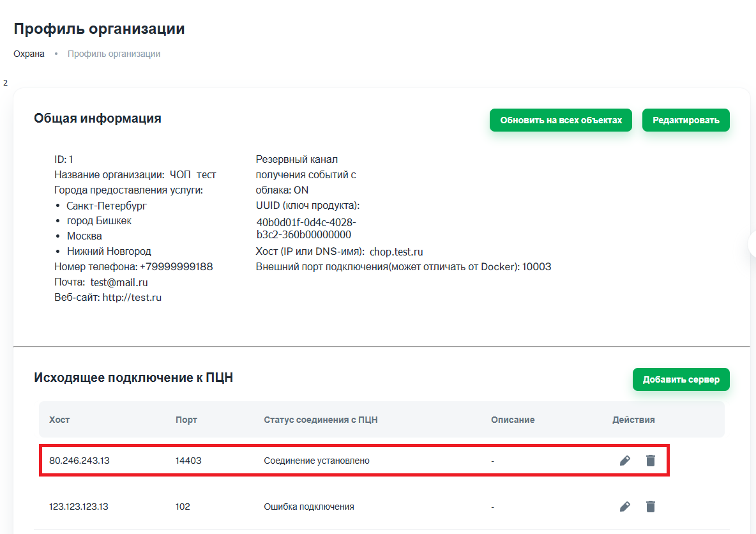Click the "Хост" column header
This screenshot has height=534, width=756.
(x=59, y=420)
